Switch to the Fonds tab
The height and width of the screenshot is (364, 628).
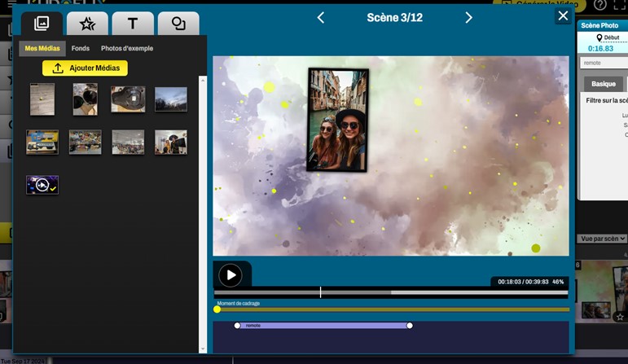click(x=81, y=48)
